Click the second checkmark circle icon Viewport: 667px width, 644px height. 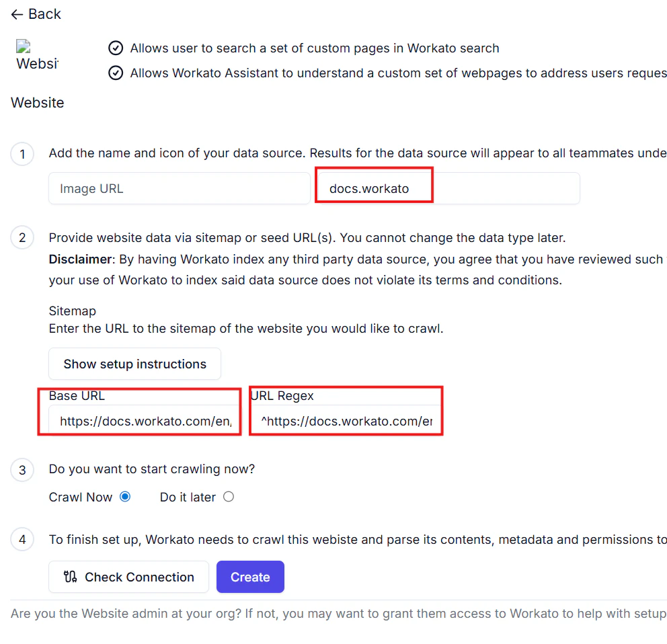116,73
